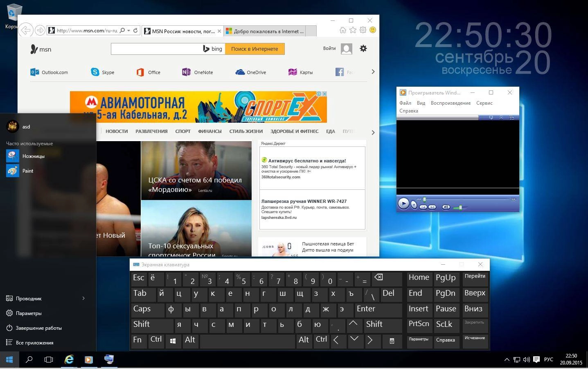This screenshot has height=369, width=588.
Task: Open Файл menu in media player
Action: coord(405,103)
